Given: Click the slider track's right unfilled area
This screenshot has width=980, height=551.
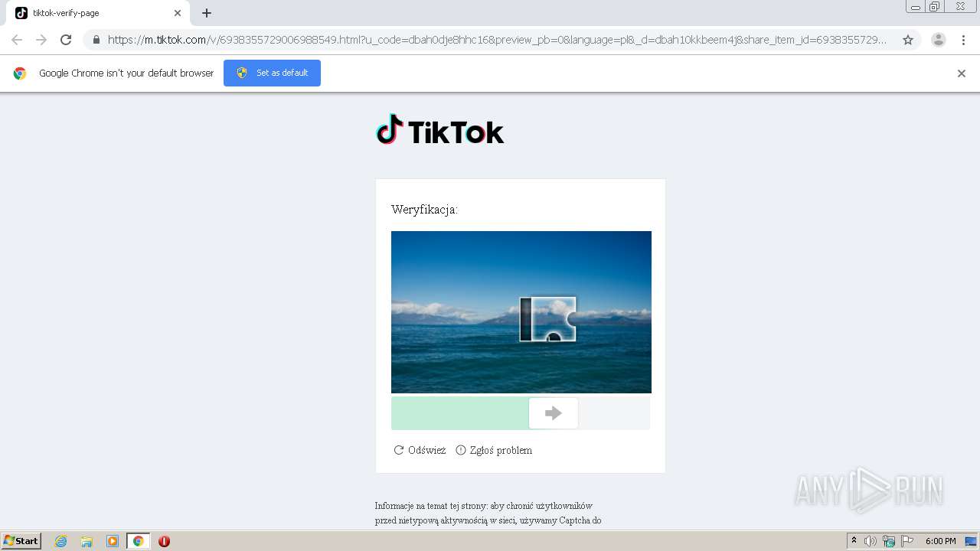Looking at the screenshot, I should (614, 413).
